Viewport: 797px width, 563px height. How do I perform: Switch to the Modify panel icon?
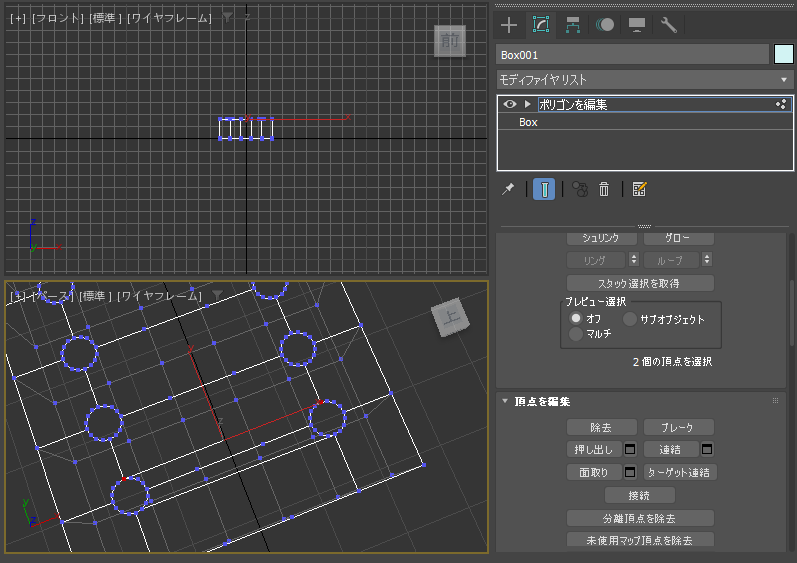coord(541,24)
